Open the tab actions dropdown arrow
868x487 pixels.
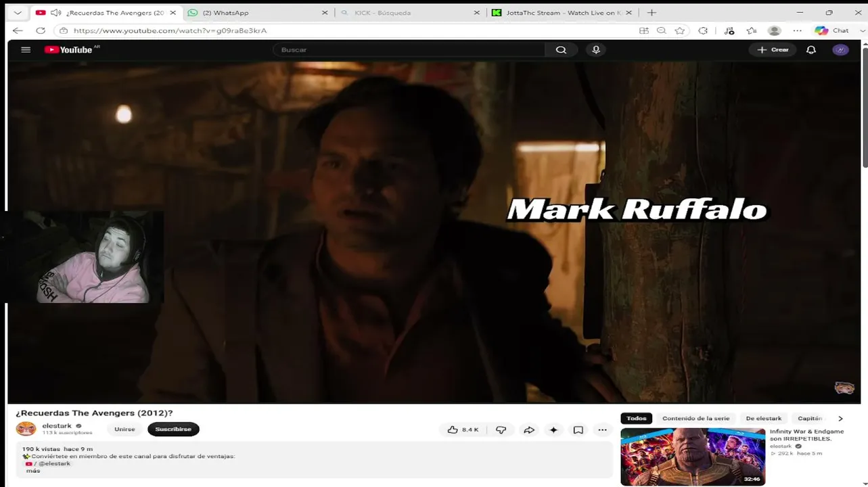[x=18, y=13]
